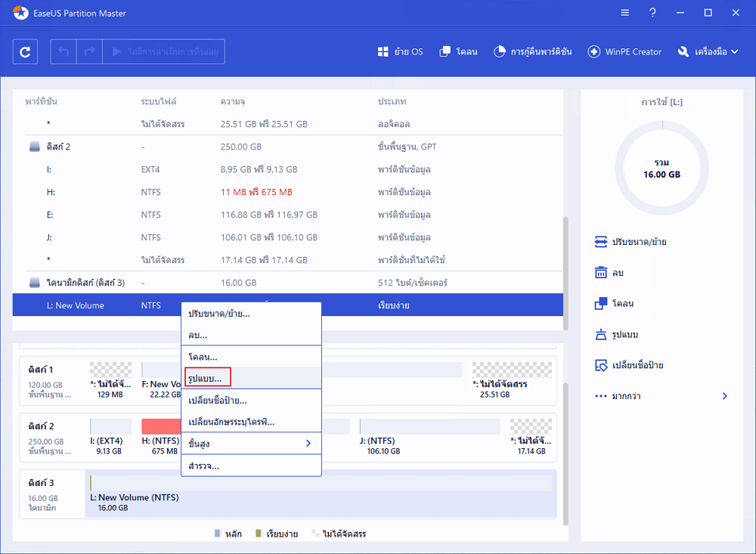756x554 pixels.
Task: Click the redo arrow icon
Action: 90,51
